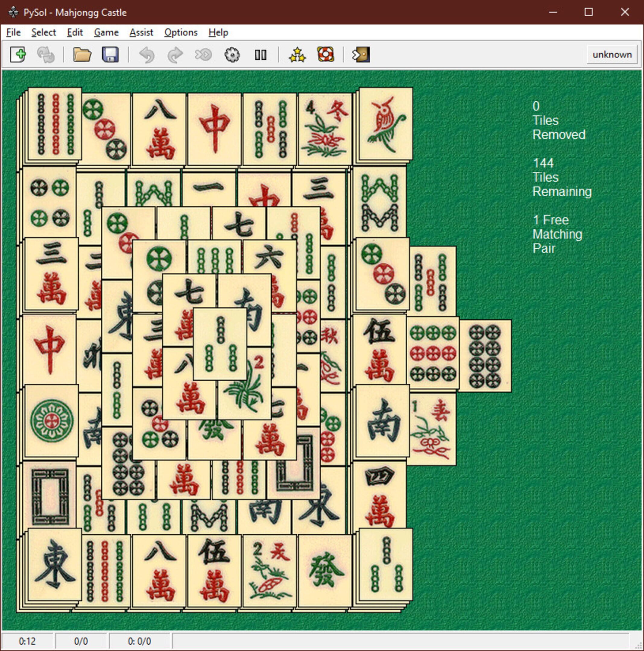Screen dimensions: 644x651
Task: Open the game settings gear
Action: pyautogui.click(x=232, y=55)
